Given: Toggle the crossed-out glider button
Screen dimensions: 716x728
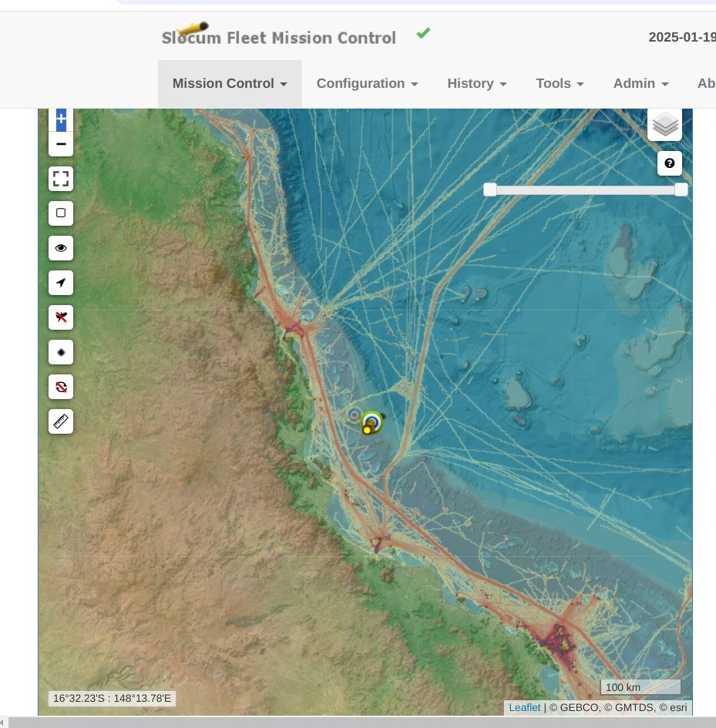Looking at the screenshot, I should [61, 317].
